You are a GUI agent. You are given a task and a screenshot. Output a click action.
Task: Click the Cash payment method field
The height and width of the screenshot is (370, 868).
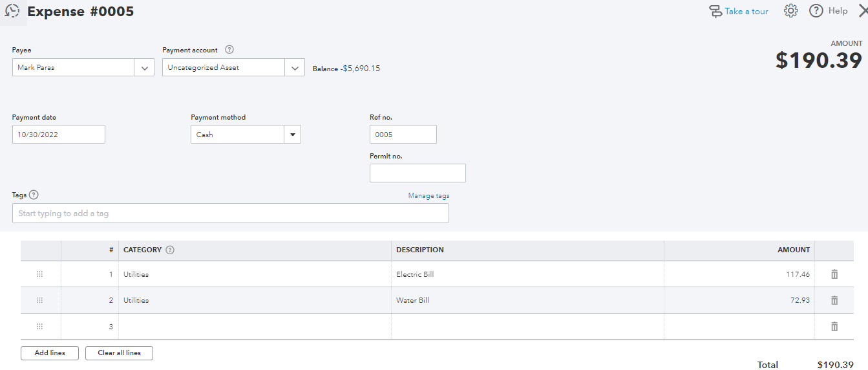point(238,135)
